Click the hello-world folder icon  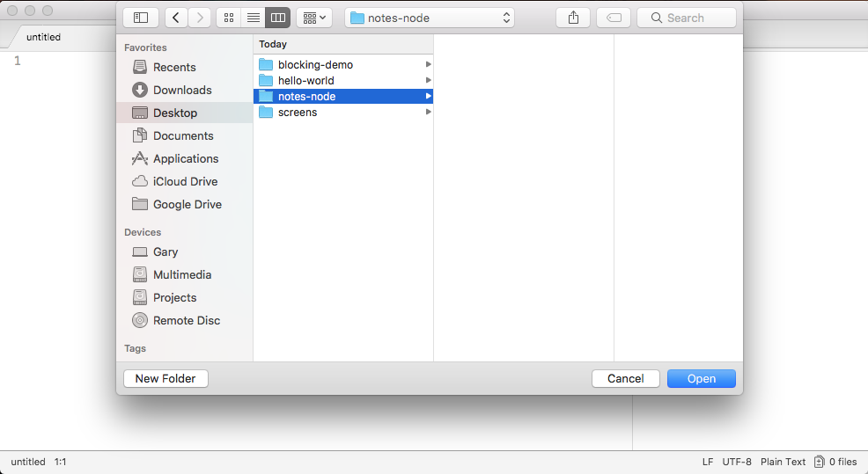266,81
